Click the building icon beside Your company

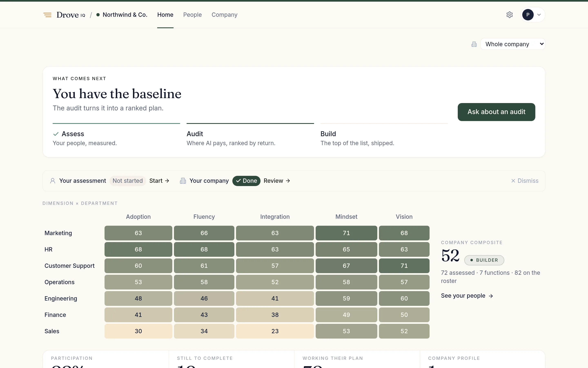(183, 181)
